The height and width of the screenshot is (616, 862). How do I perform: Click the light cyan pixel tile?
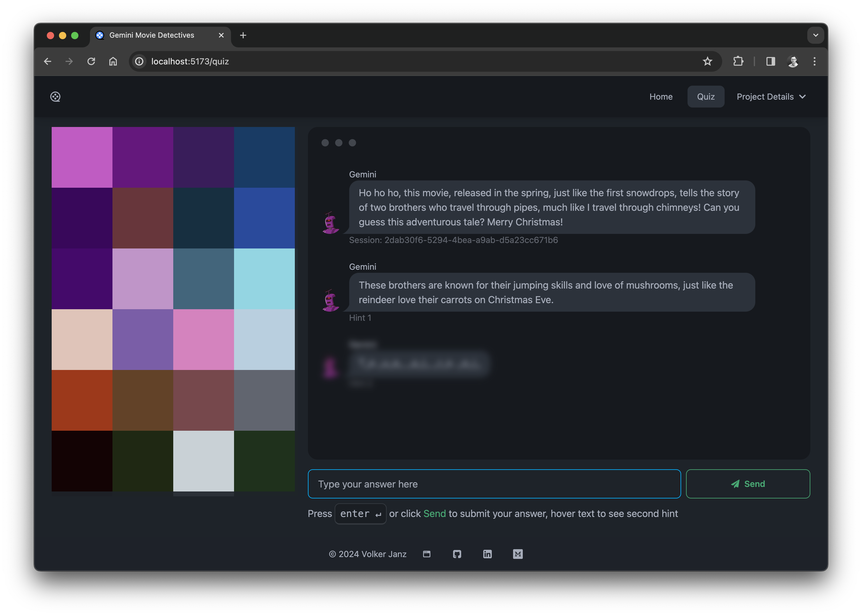[264, 279]
